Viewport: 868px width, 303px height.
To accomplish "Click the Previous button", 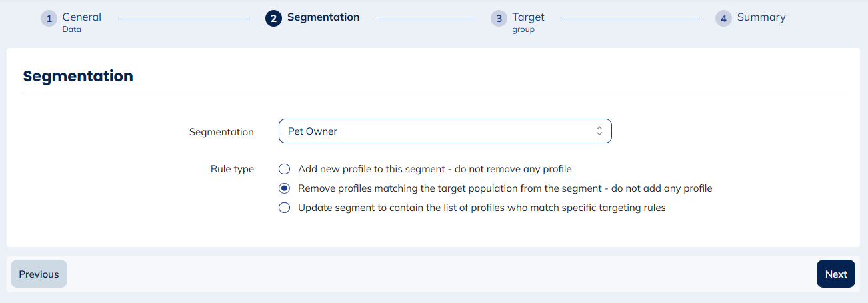I will point(39,274).
